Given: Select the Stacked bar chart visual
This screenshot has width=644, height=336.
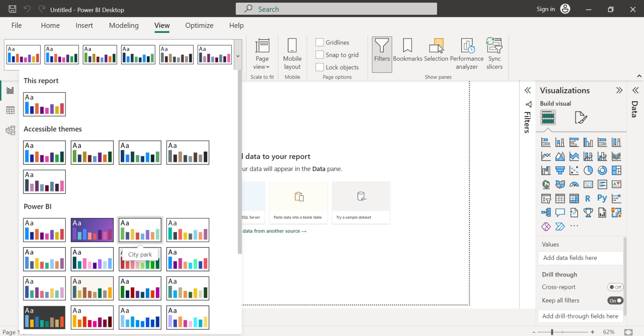Looking at the screenshot, I should coord(546,143).
